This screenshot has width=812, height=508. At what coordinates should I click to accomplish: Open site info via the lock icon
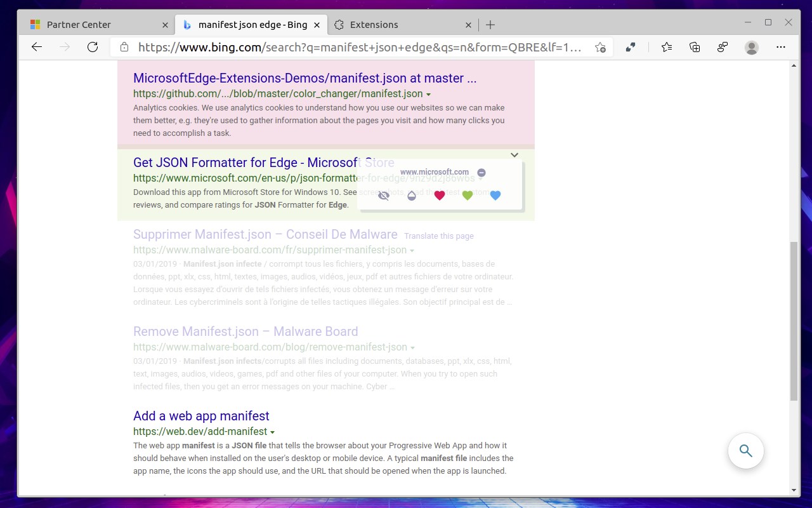124,47
